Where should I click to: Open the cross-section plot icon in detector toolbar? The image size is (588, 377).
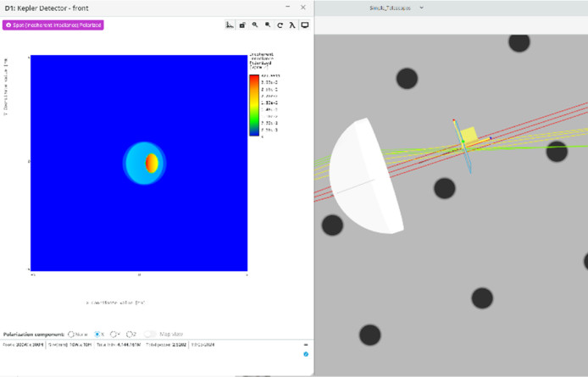[230, 25]
